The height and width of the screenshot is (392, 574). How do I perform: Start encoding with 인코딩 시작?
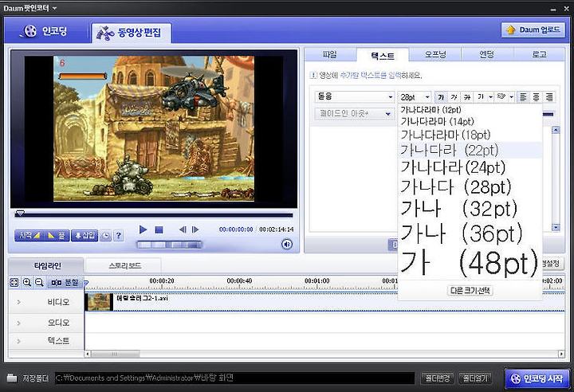(537, 378)
